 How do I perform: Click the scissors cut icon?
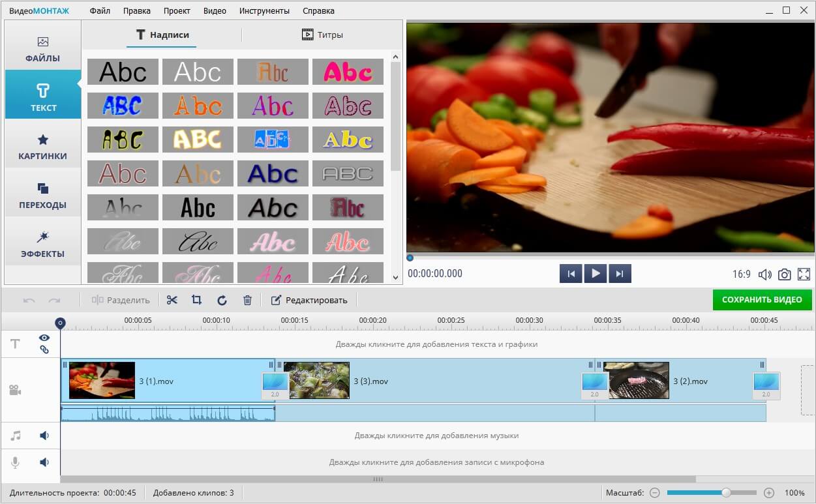tap(172, 300)
